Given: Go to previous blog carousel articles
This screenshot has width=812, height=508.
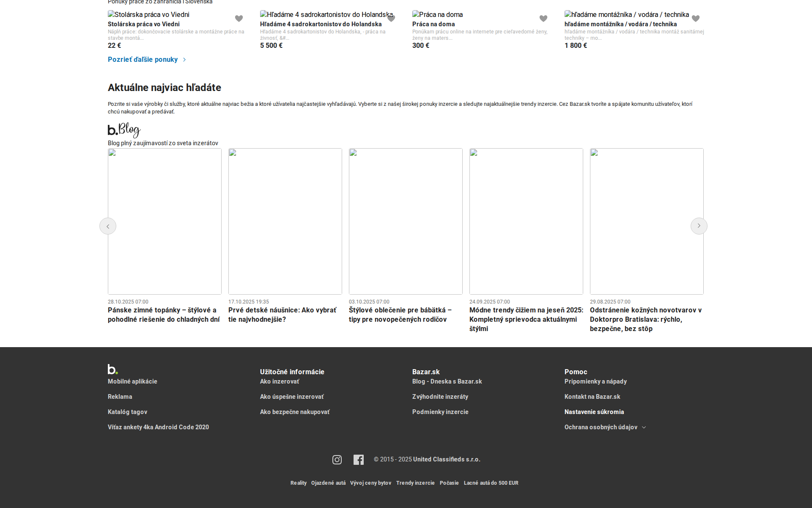Looking at the screenshot, I should pos(108,226).
